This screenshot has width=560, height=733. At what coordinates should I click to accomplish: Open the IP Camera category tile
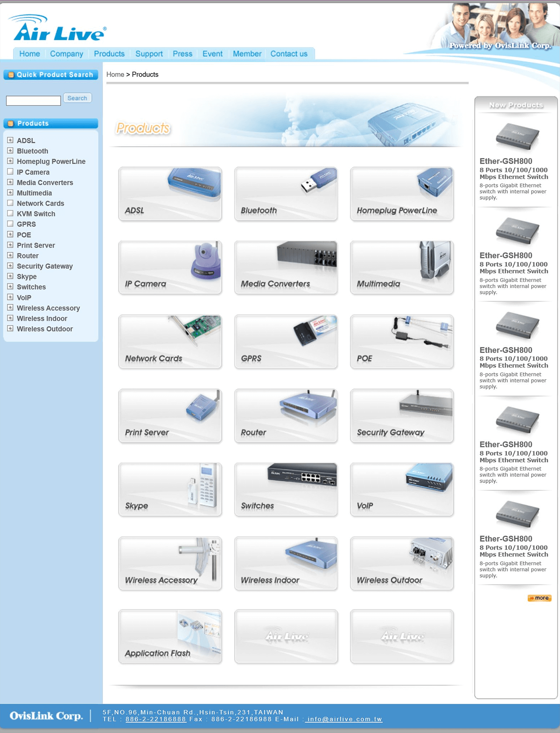(170, 267)
